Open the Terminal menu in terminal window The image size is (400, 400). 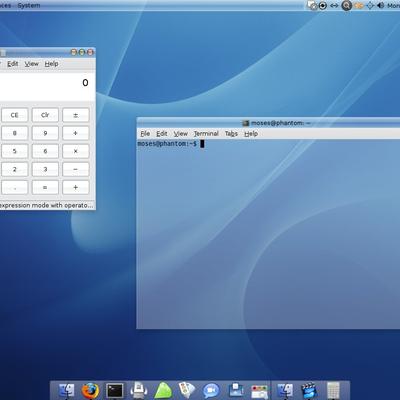(x=206, y=134)
